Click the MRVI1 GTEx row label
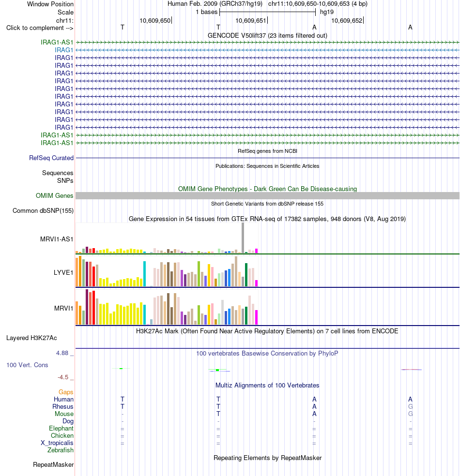 point(63,309)
